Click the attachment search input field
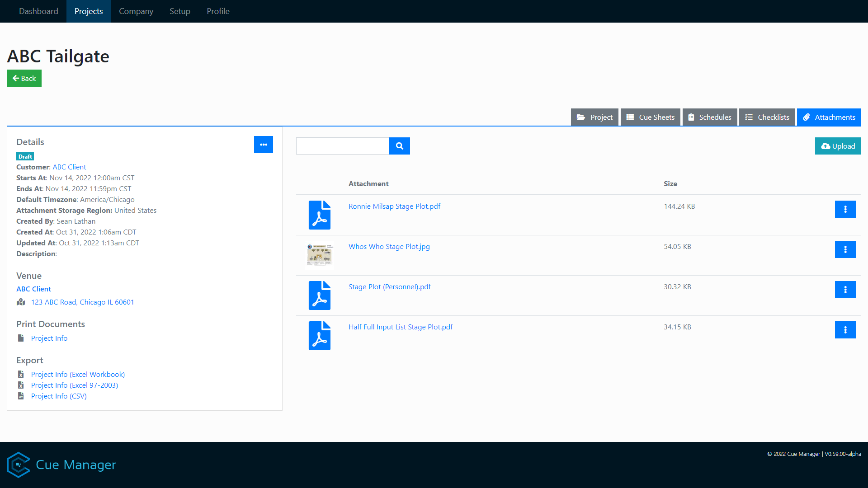 coord(342,146)
